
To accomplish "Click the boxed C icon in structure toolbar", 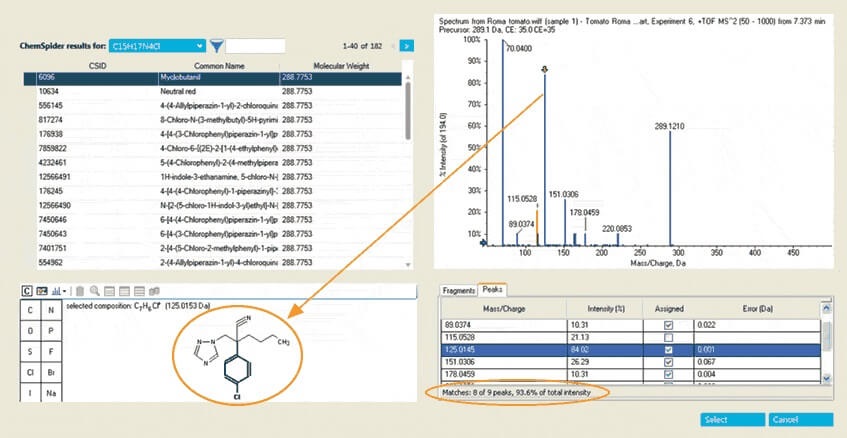I will pos(28,290).
